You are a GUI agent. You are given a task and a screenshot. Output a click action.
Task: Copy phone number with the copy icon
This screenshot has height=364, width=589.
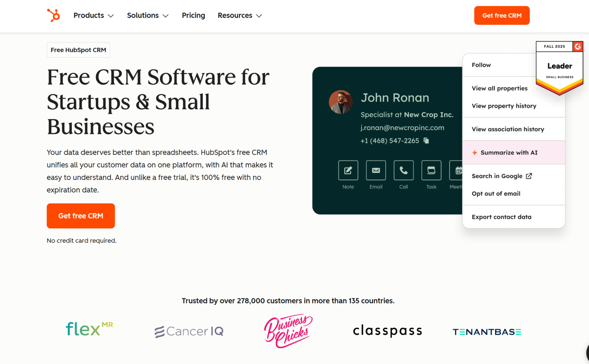(x=426, y=140)
